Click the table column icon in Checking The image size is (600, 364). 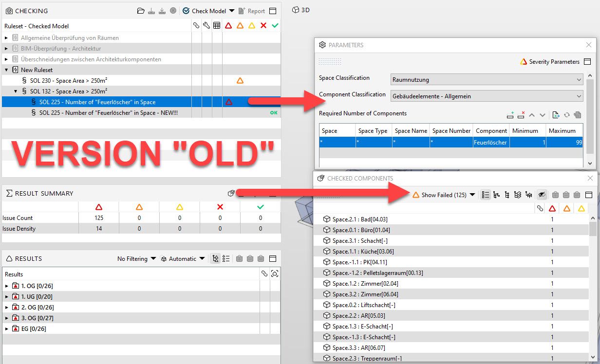(x=217, y=26)
